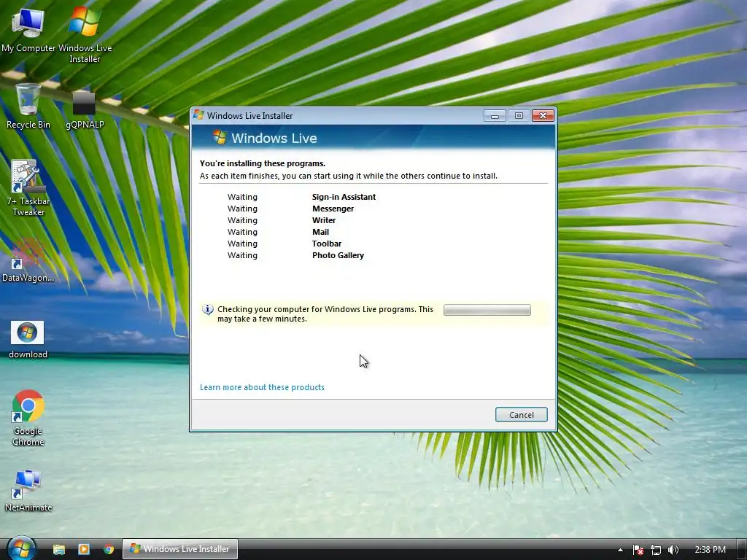Open the DataWagon desktop shortcut
The image size is (747, 560).
pyautogui.click(x=28, y=260)
